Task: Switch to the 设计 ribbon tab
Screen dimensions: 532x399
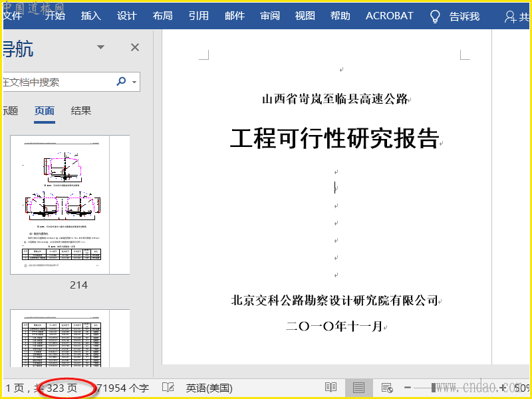Action: pos(127,16)
